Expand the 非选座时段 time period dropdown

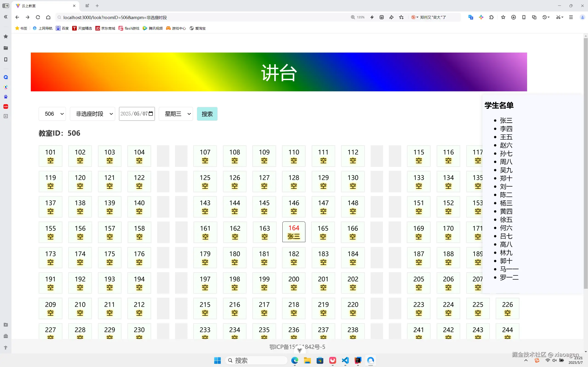pos(92,114)
